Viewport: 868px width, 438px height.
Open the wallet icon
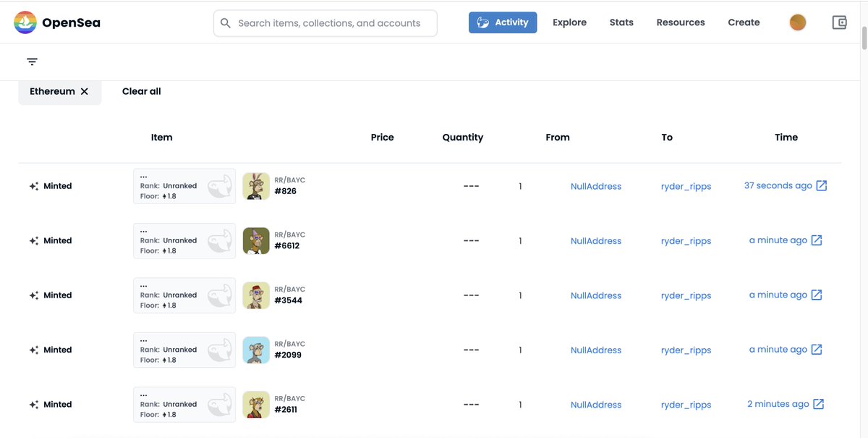(x=839, y=22)
